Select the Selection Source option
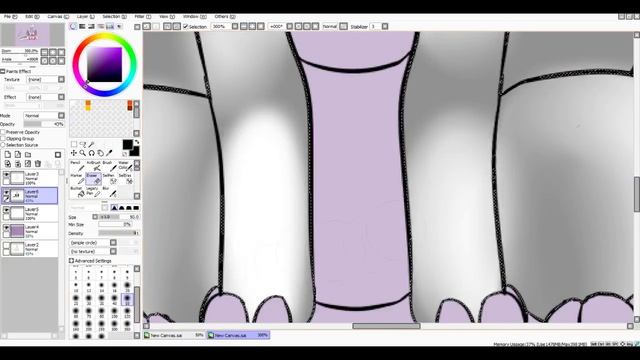This screenshot has height=360, width=640. (3, 145)
